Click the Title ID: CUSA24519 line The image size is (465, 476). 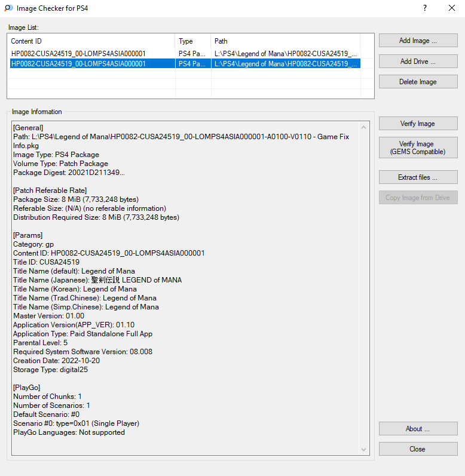[46, 262]
